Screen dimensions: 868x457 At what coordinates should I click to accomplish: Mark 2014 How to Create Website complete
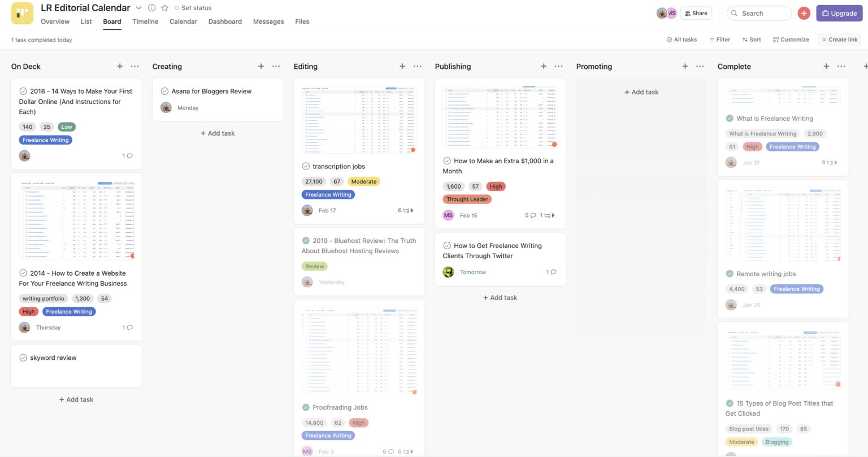[23, 273]
